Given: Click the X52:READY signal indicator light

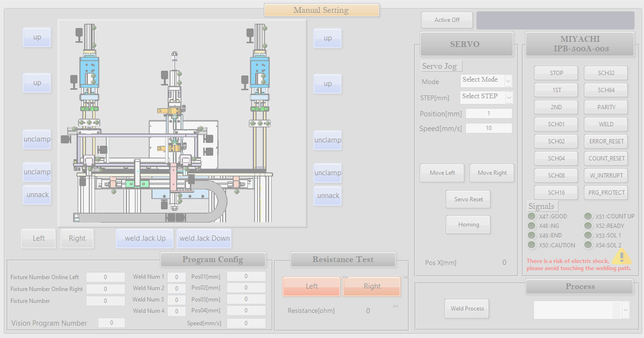Looking at the screenshot, I should pos(588,226).
